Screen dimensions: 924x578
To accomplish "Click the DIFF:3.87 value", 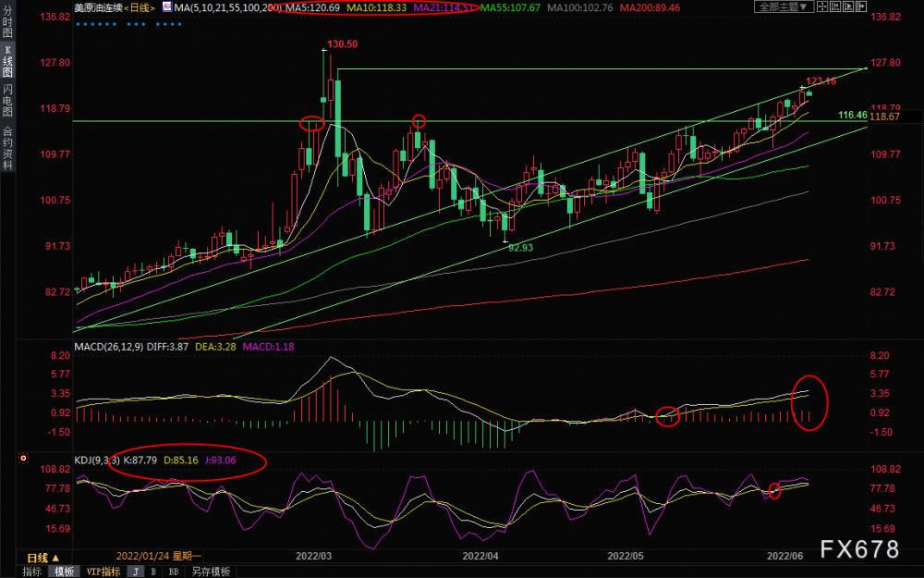I will 167,347.
